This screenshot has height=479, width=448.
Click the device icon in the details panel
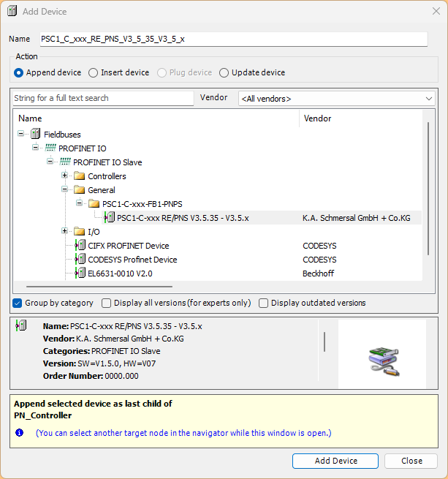click(21, 325)
